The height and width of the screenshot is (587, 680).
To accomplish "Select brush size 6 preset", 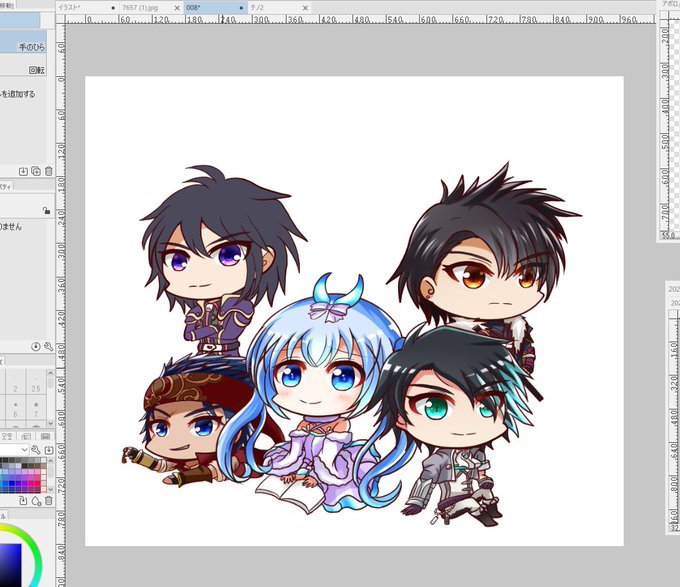I will [x=16, y=410].
